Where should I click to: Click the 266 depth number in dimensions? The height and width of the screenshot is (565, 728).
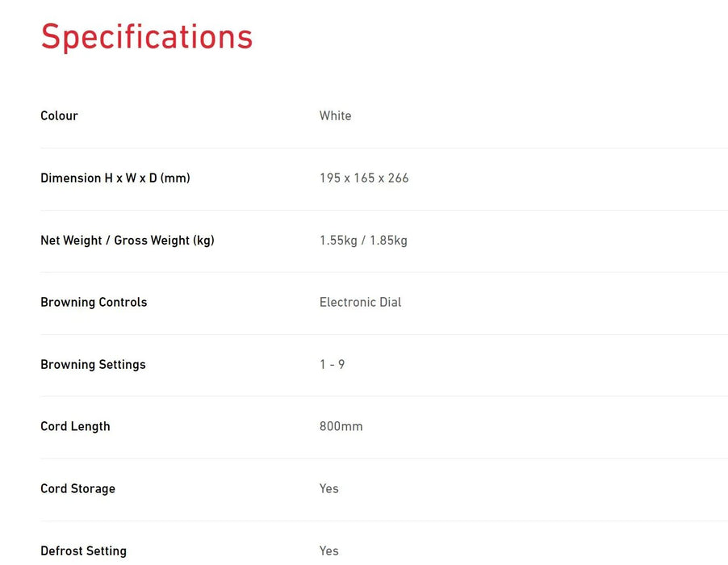[398, 178]
